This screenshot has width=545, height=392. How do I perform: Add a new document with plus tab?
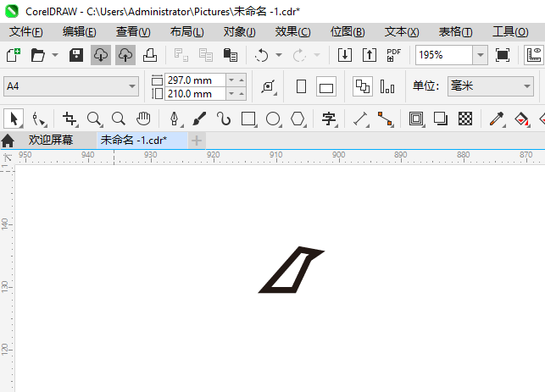click(x=197, y=141)
